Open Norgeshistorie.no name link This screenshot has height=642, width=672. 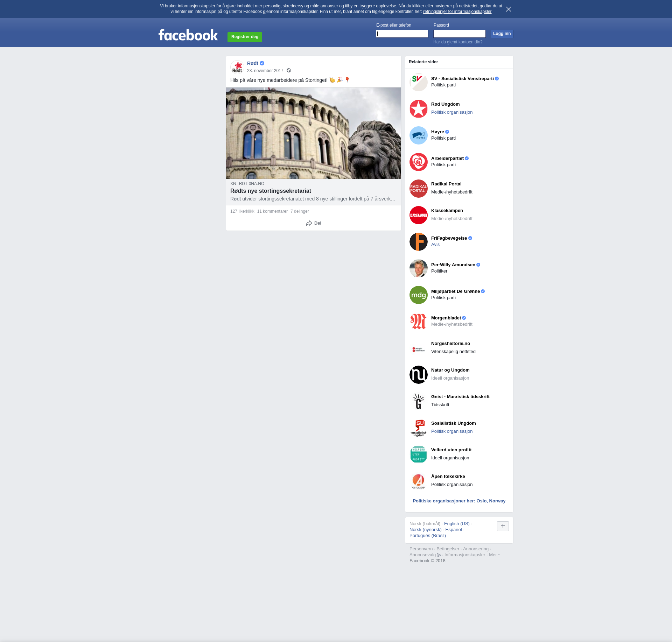pyautogui.click(x=450, y=344)
